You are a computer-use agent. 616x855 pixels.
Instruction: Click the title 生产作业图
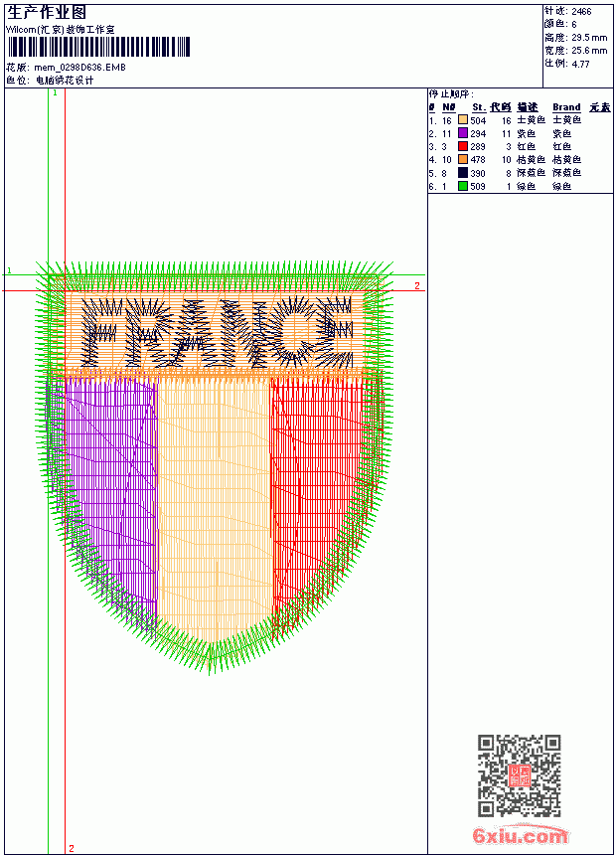pyautogui.click(x=47, y=13)
